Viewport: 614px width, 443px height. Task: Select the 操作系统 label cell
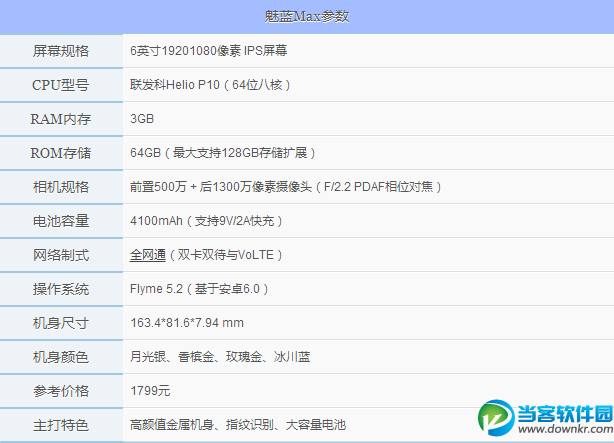(x=61, y=289)
